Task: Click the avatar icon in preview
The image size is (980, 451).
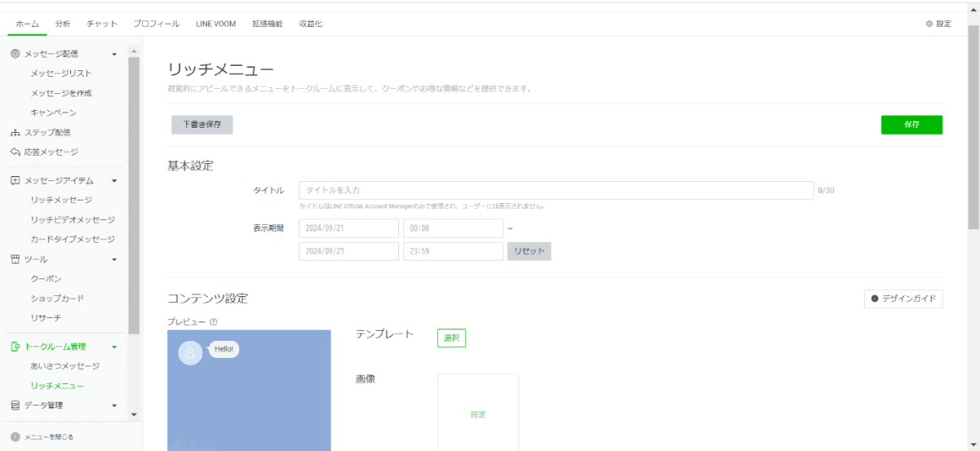Action: [191, 353]
